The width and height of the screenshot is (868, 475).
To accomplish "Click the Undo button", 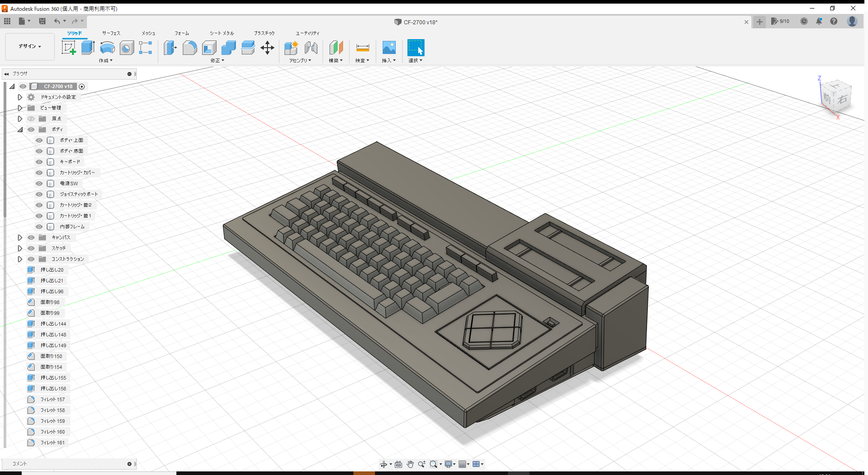I will click(x=57, y=21).
